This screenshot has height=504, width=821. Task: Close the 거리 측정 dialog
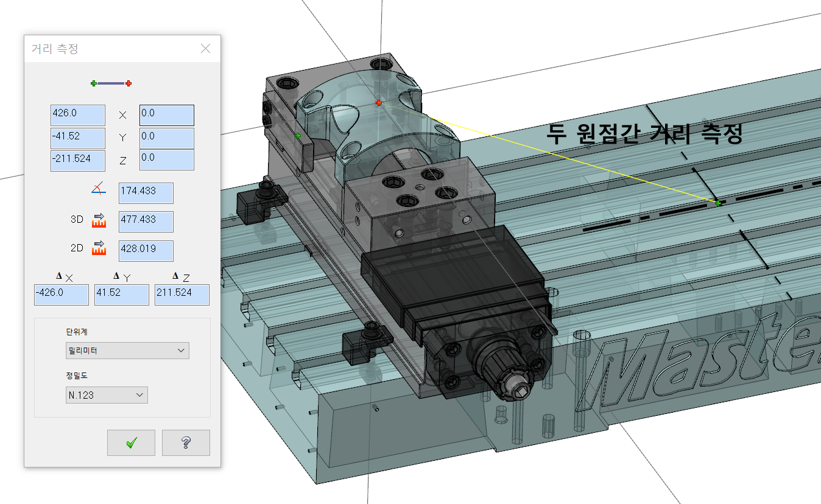206,49
